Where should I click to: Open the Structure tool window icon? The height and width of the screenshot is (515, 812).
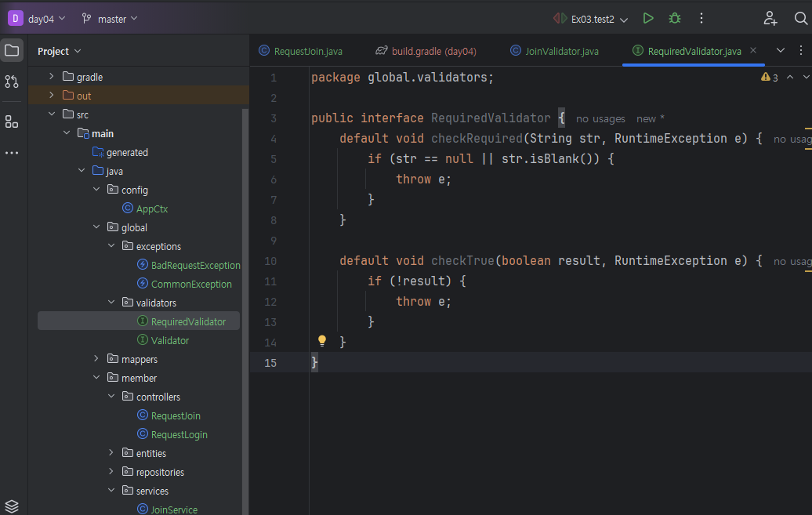pyautogui.click(x=12, y=121)
